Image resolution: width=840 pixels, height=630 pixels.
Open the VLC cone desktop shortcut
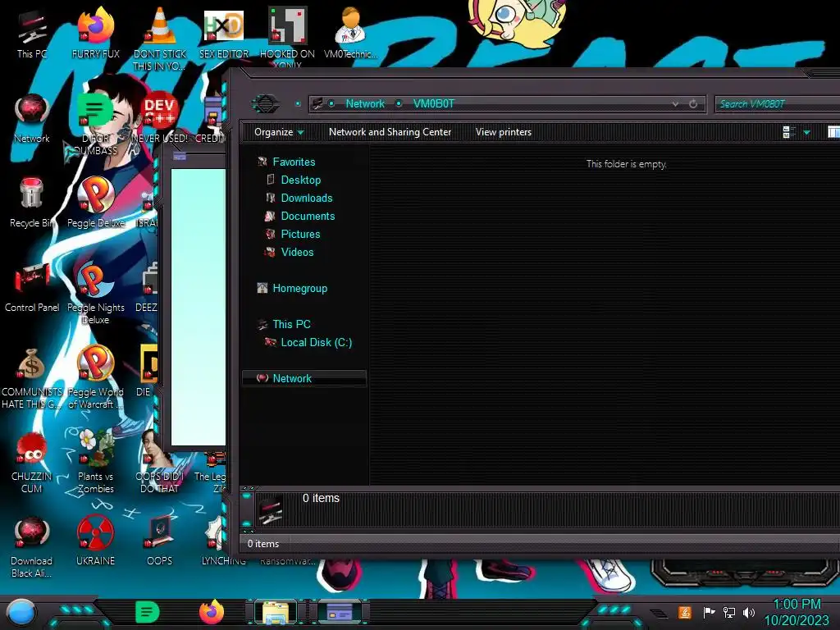coord(160,38)
